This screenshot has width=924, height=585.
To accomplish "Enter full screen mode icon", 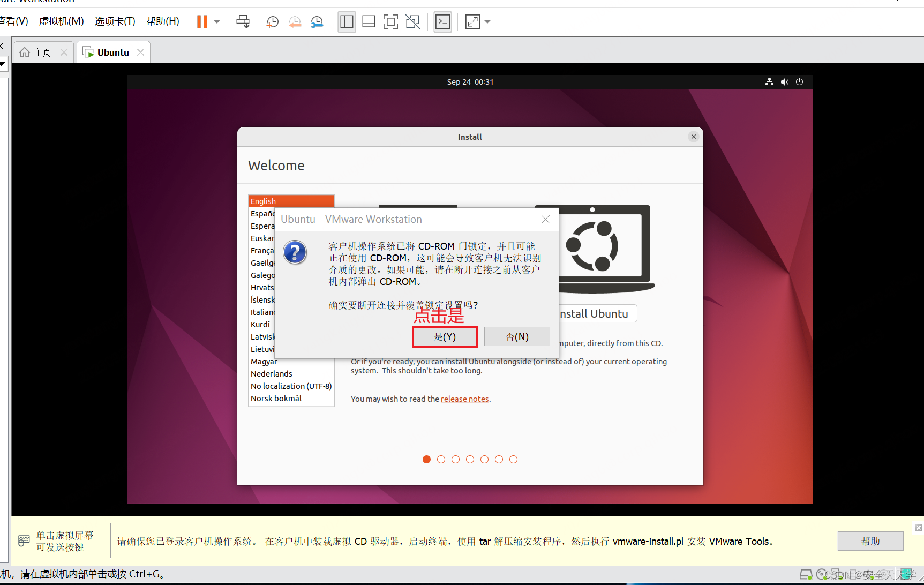I will pyautogui.click(x=390, y=22).
